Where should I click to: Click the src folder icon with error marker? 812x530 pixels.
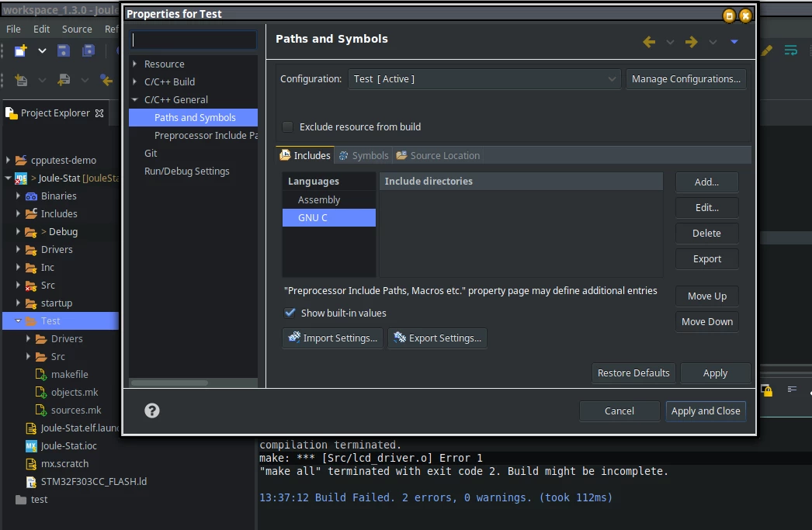pos(31,286)
